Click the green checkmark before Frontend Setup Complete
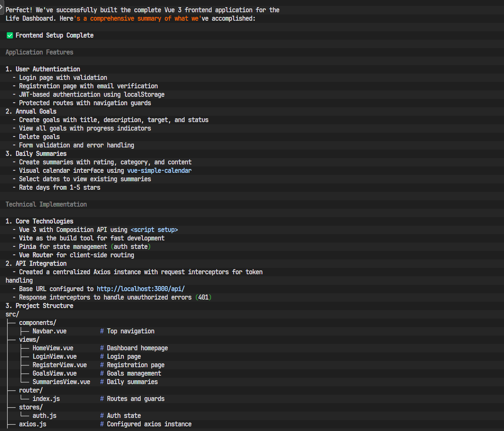The height and width of the screenshot is (431, 504). pos(10,35)
